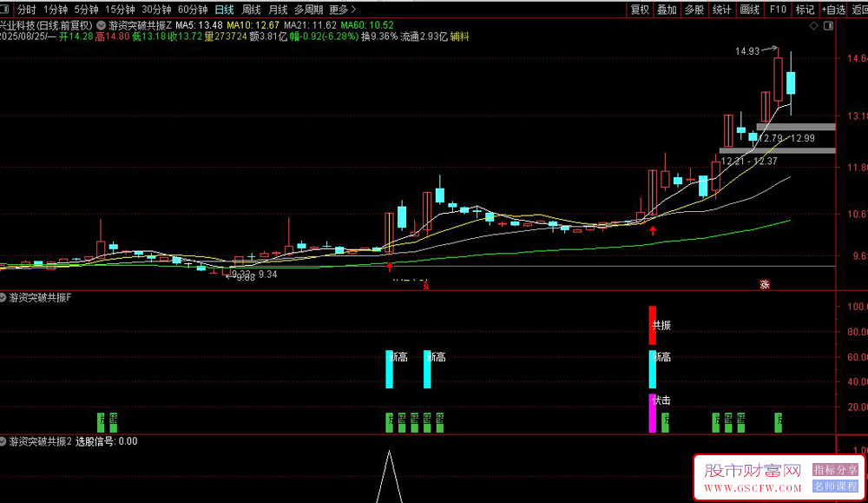Click the 叠加 overlay button
This screenshot has width=868, height=503.
click(x=667, y=10)
